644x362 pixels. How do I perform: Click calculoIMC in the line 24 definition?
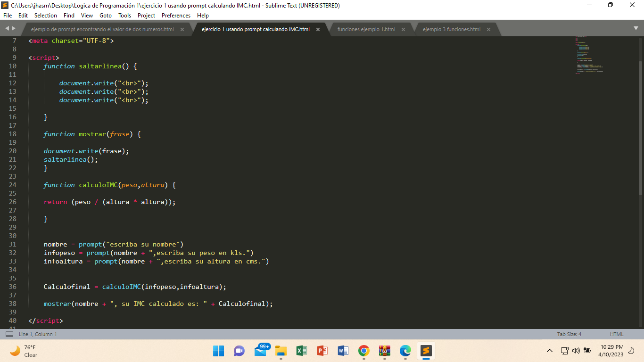pyautogui.click(x=98, y=185)
